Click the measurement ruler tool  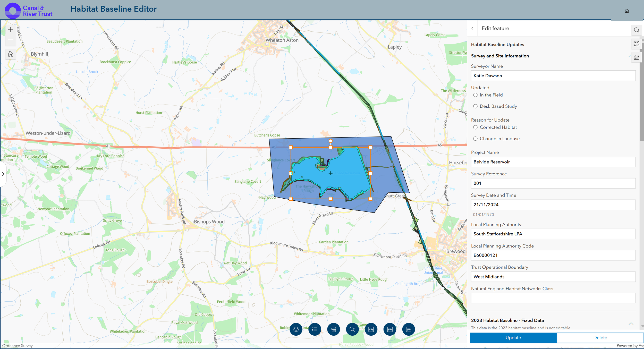click(636, 57)
